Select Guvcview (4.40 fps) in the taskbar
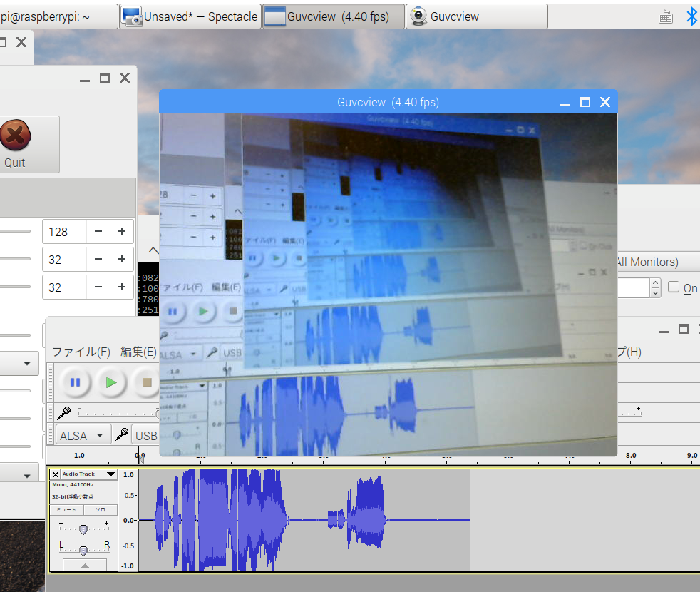Screen dimensions: 700x592 334,16
